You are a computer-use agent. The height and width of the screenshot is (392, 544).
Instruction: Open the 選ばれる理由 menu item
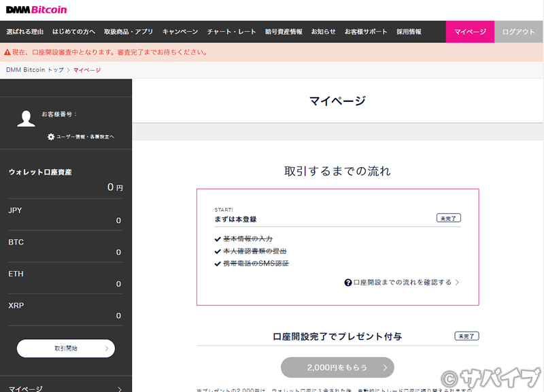pos(24,31)
